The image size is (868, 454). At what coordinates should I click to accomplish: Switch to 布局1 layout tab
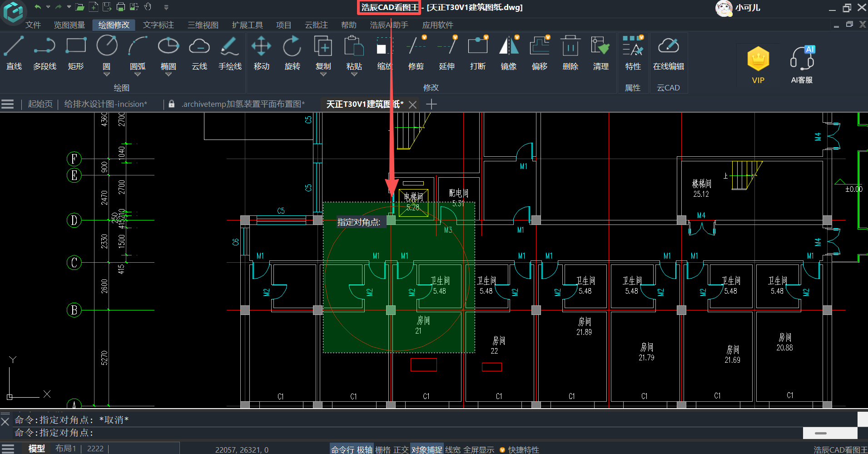(x=66, y=449)
